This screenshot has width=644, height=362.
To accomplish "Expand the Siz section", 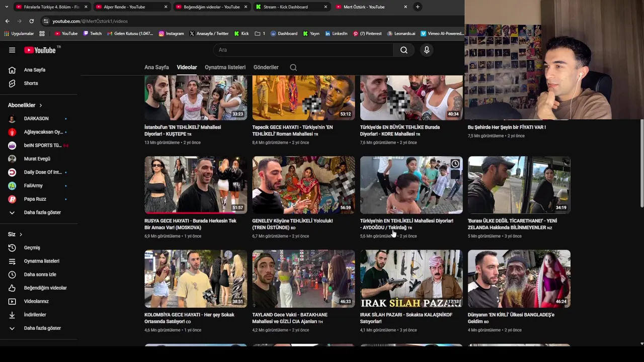I will coord(15,234).
